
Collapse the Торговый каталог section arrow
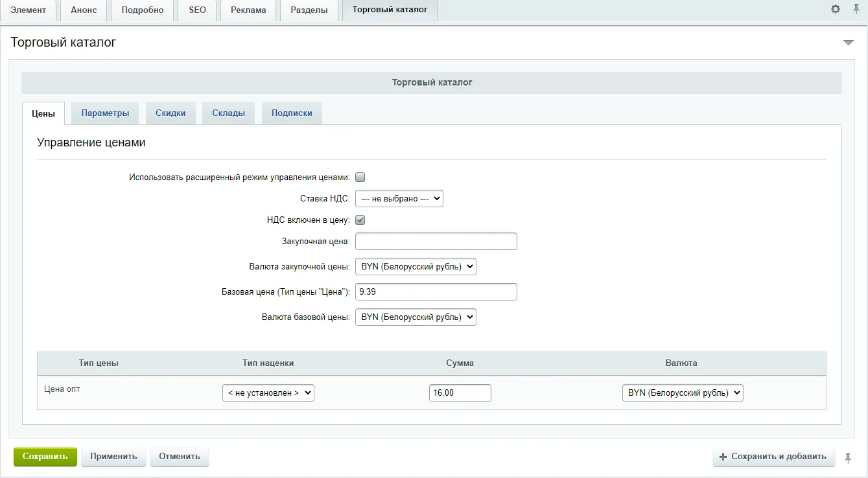(848, 43)
